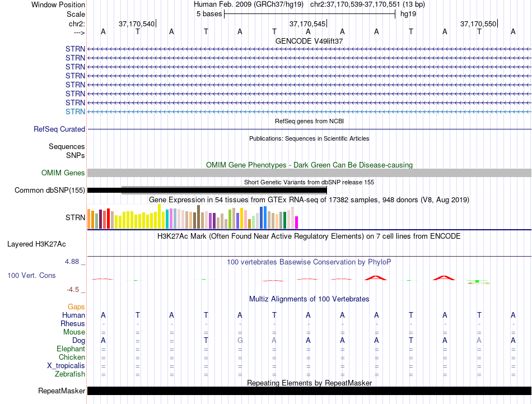Click the Layered H3K27Ac track label
Screen dimensions: 532x404
(x=36, y=244)
